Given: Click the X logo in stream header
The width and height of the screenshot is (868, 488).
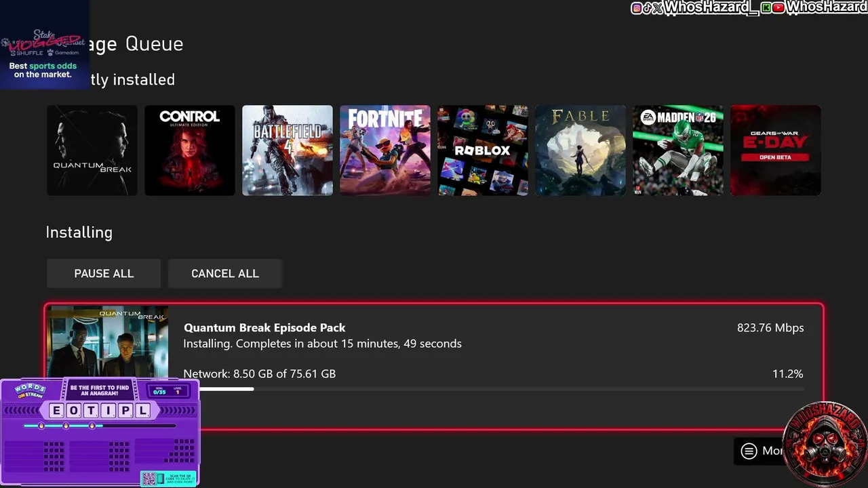Looking at the screenshot, I should click(x=658, y=7).
